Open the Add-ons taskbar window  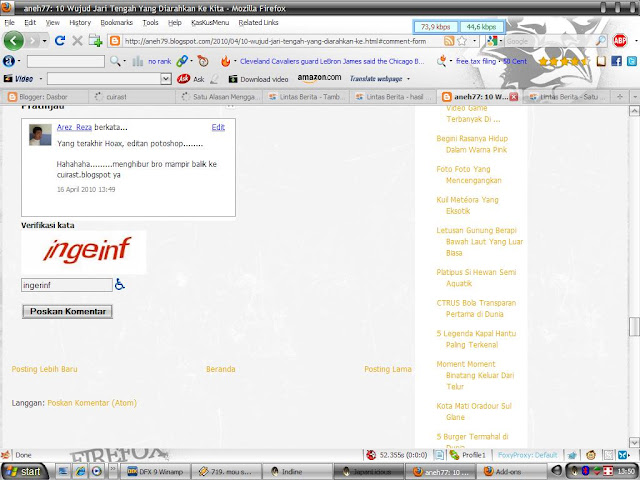[x=509, y=471]
